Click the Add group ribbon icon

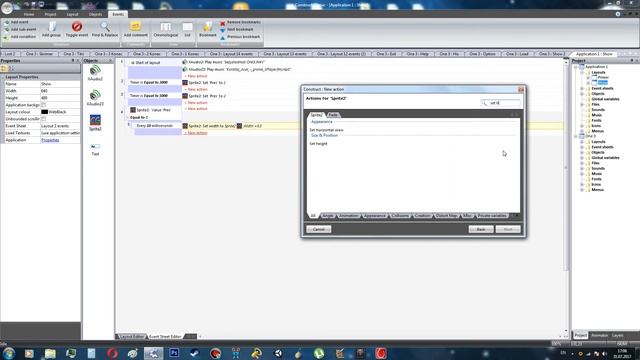[52, 27]
